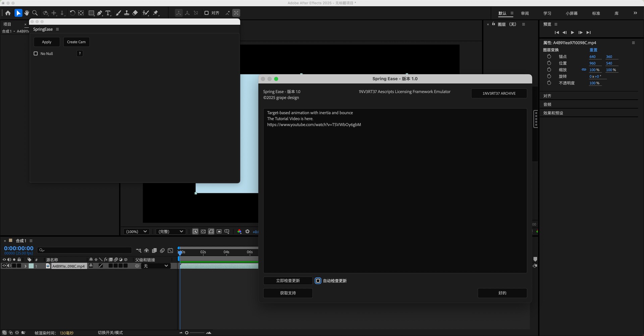Open the parent link 无 dropdown
The image size is (644, 336).
[156, 266]
